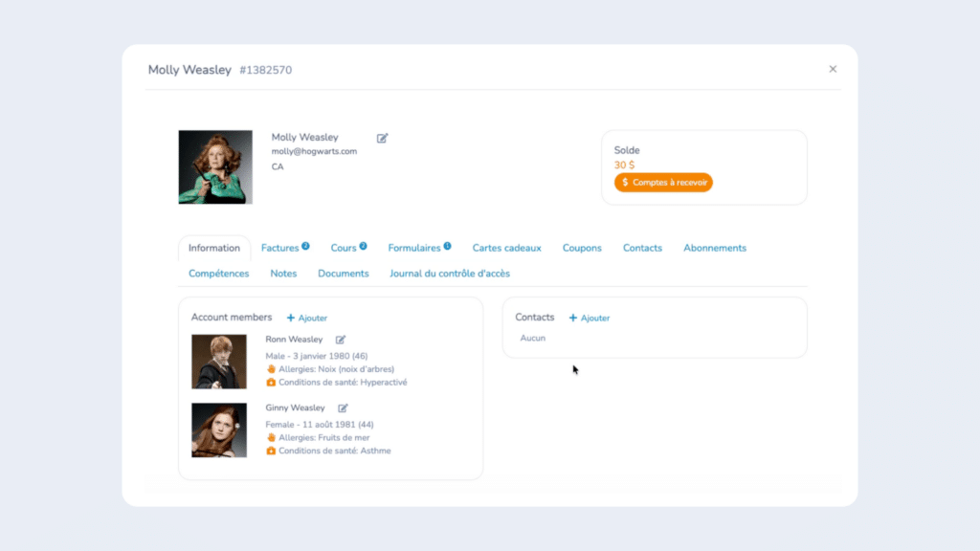This screenshot has width=980, height=551.
Task: Select the Information tab
Action: pyautogui.click(x=214, y=248)
